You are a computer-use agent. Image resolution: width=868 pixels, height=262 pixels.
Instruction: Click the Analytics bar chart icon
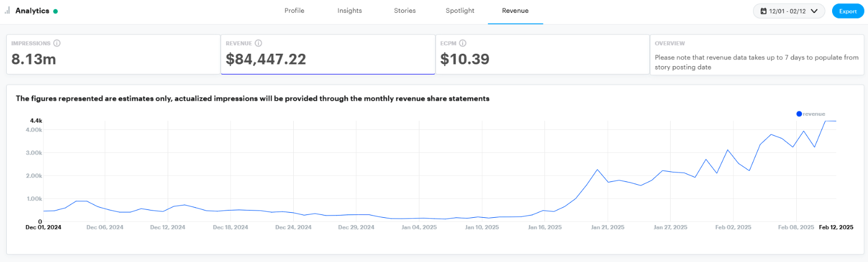(x=7, y=11)
